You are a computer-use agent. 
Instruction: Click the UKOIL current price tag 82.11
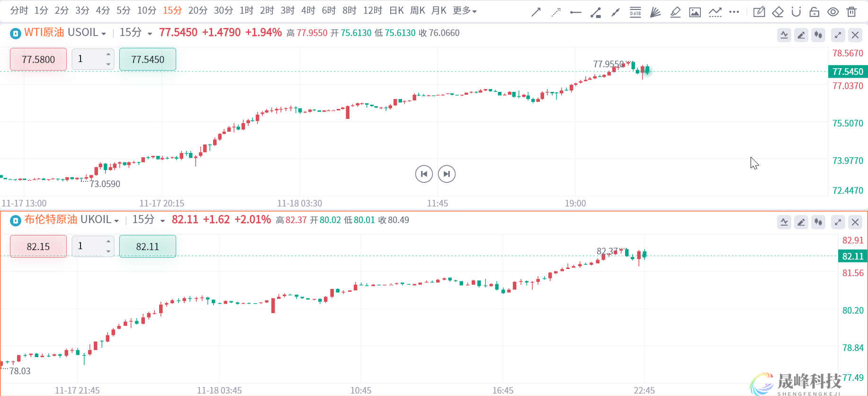pyautogui.click(x=852, y=256)
